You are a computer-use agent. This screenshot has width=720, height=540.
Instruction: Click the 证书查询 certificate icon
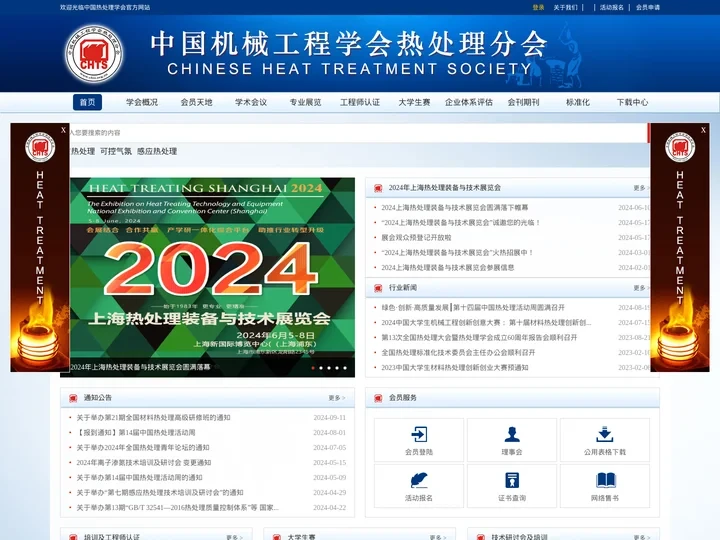pyautogui.click(x=512, y=480)
